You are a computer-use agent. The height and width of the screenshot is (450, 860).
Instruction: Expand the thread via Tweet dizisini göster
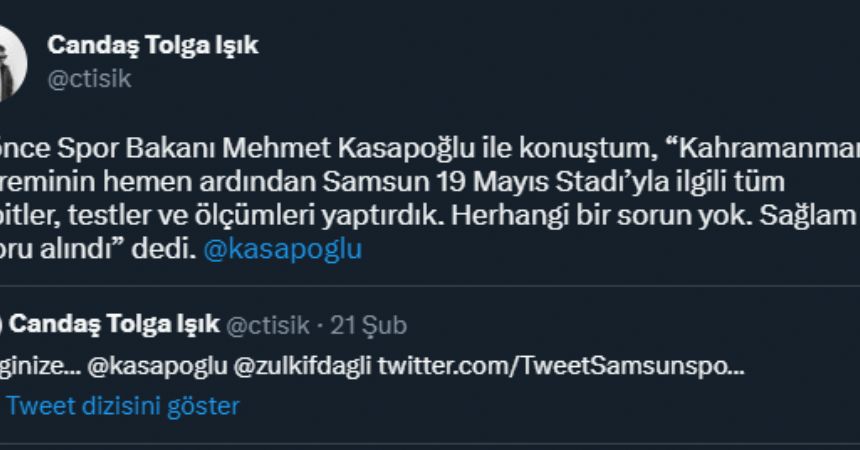(x=123, y=406)
